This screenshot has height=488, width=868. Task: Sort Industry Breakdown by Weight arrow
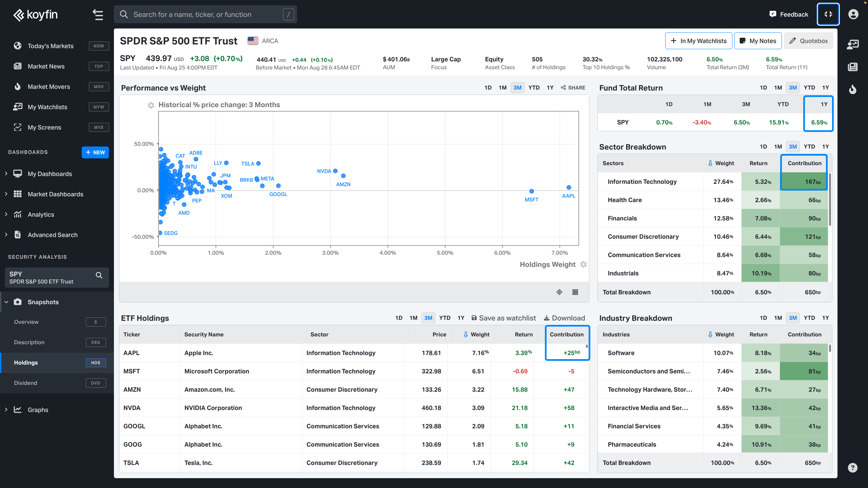tap(710, 334)
